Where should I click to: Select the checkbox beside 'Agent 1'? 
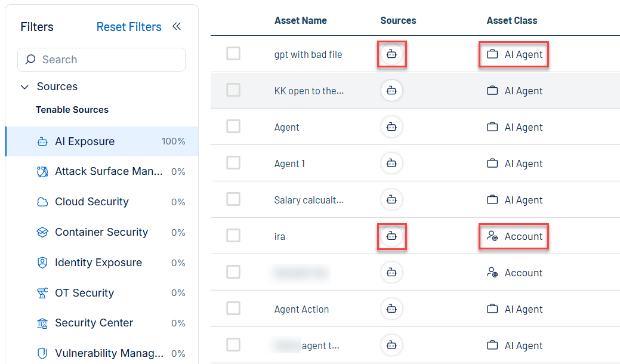pos(233,163)
